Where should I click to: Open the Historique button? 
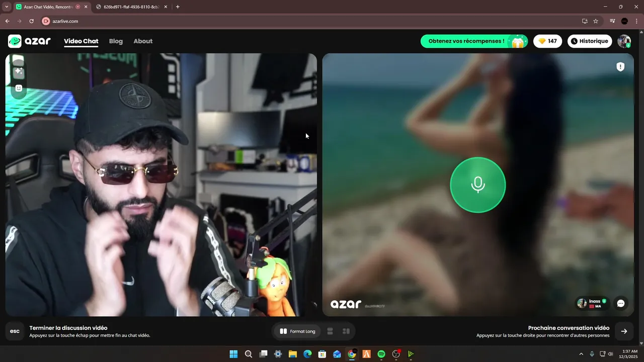click(590, 41)
